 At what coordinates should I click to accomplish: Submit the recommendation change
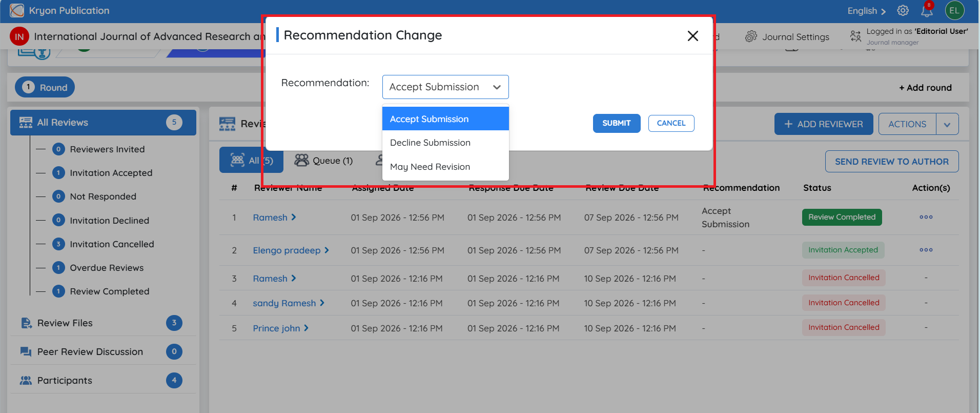pos(617,123)
